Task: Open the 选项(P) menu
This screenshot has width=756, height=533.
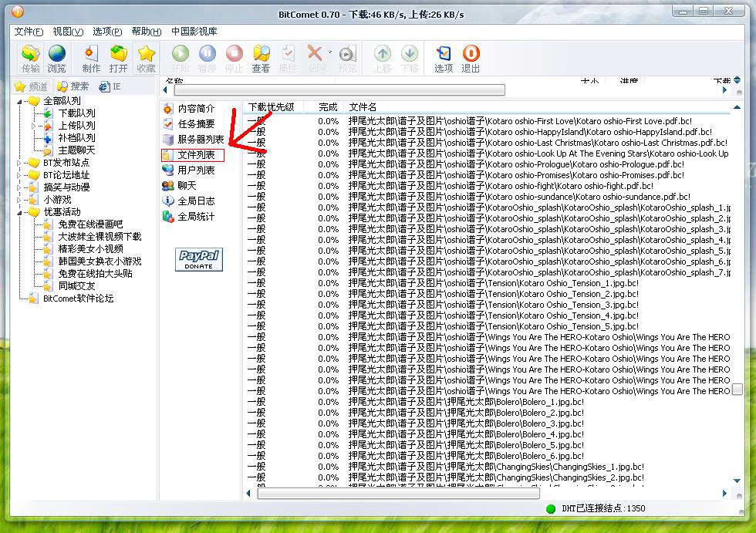Action: 107,32
